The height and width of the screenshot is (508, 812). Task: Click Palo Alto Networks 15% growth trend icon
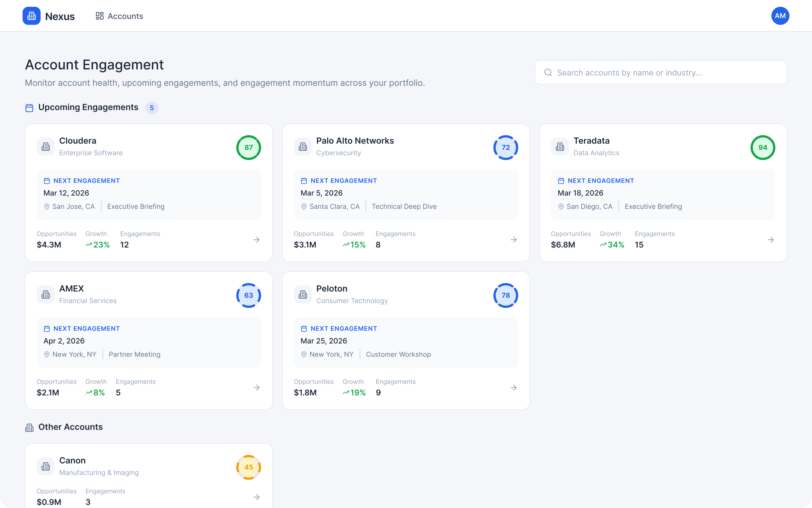click(x=346, y=245)
